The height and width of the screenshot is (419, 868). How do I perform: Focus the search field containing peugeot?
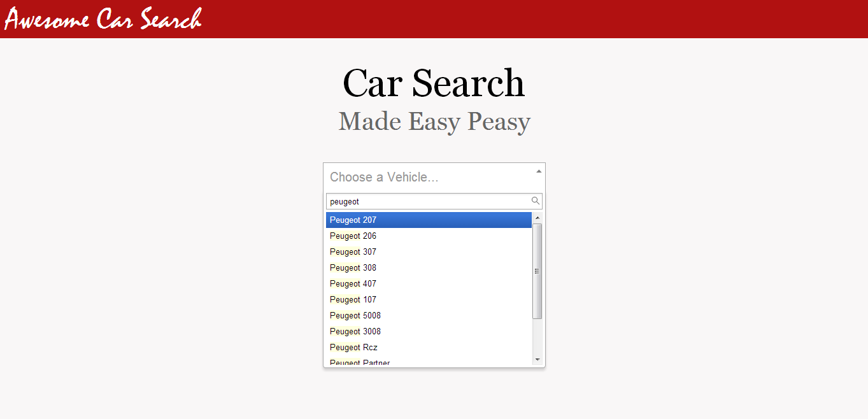(434, 201)
